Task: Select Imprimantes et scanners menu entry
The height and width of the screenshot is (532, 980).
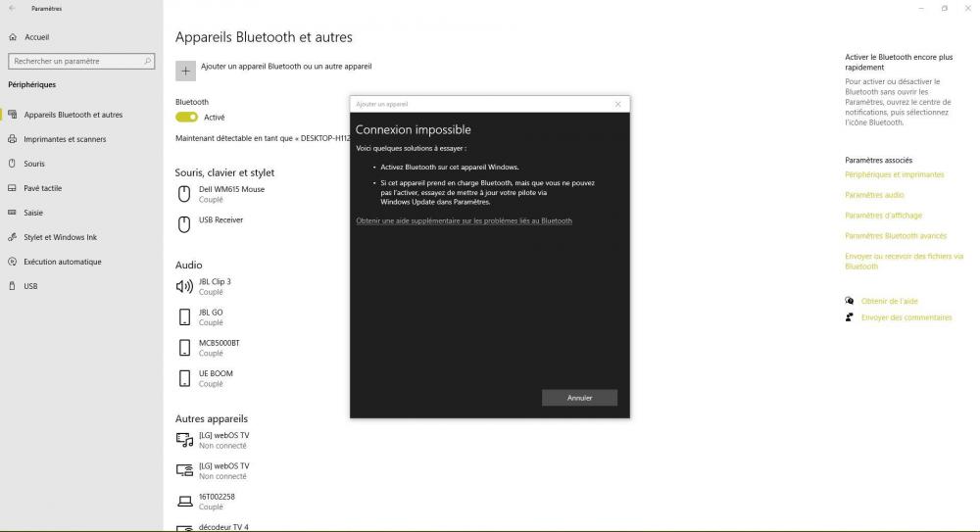Action: point(65,139)
